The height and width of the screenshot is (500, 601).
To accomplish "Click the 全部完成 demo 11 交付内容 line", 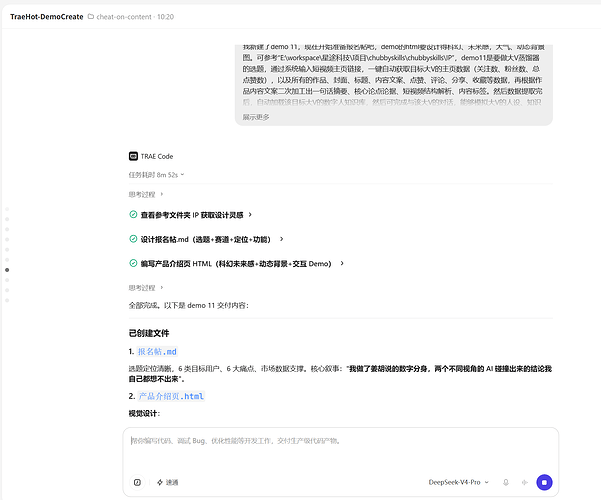I will tap(189, 305).
